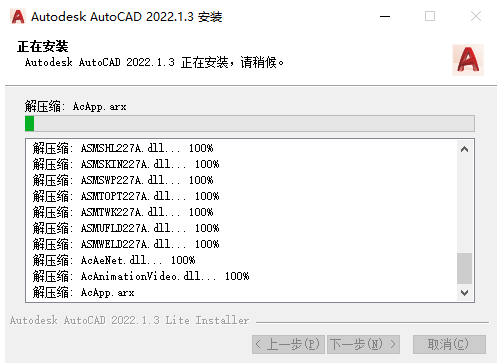This screenshot has height=363, width=497.
Task: Select the ASMWELD227A.dll log line
Action: click(x=126, y=244)
